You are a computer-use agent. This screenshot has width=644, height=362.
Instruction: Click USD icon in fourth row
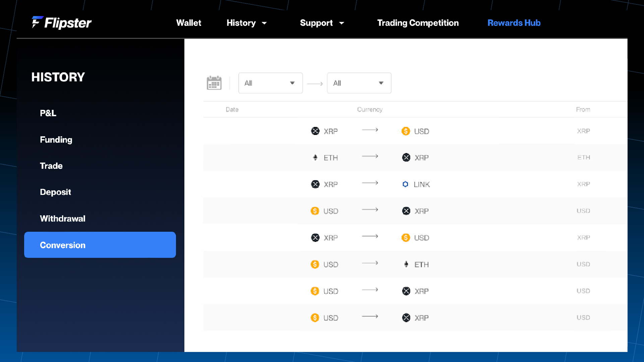tap(315, 211)
